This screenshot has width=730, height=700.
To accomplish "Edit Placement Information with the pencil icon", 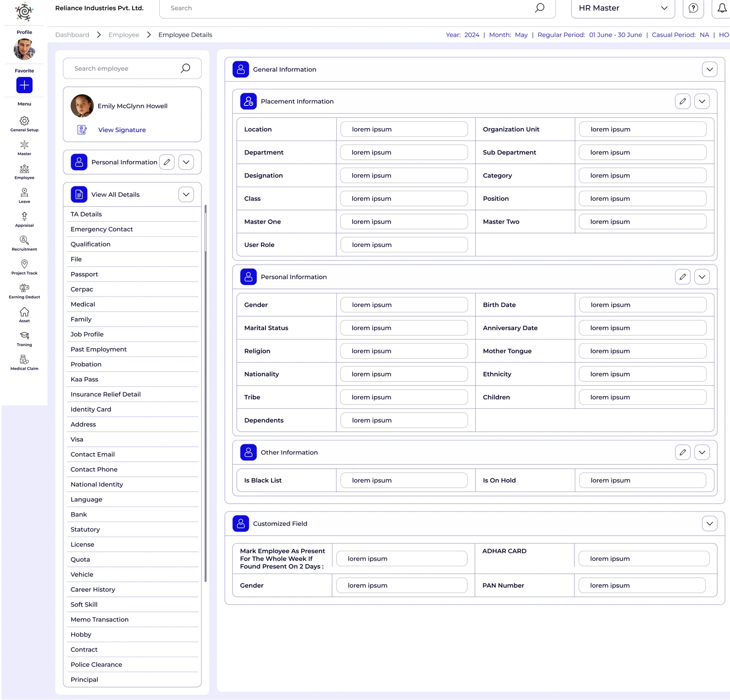I will [683, 101].
